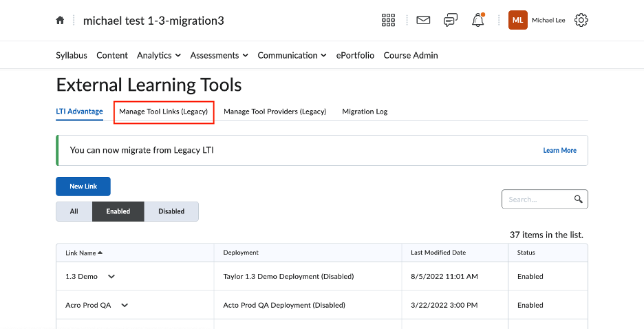Open the Acro Prod QA row dropdown
The image size is (644, 329).
(x=125, y=305)
